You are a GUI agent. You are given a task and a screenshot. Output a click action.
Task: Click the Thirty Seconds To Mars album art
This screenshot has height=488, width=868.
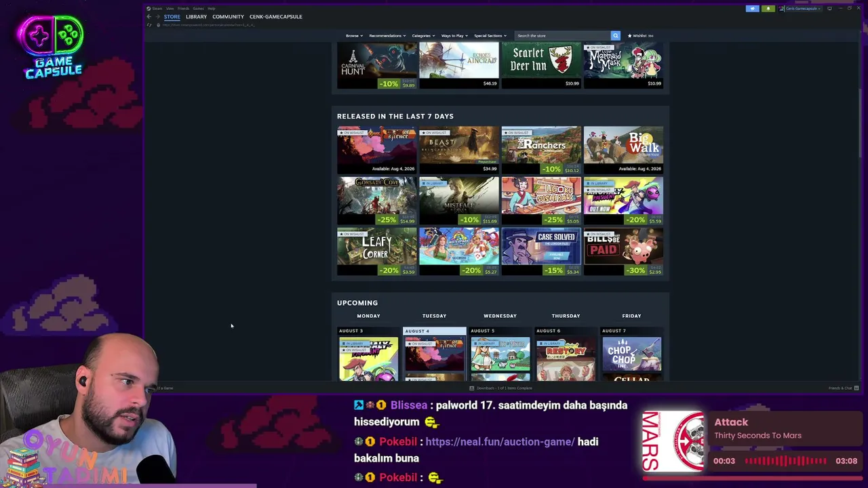(673, 441)
